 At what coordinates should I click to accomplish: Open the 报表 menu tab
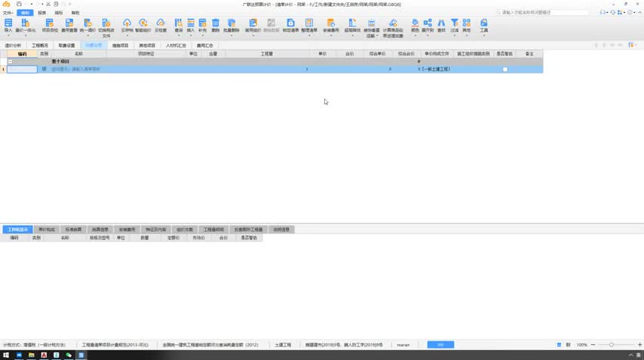(42, 13)
